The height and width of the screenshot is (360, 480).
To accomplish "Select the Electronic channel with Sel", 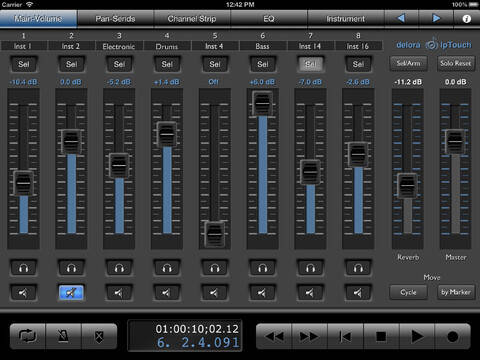I will [119, 64].
